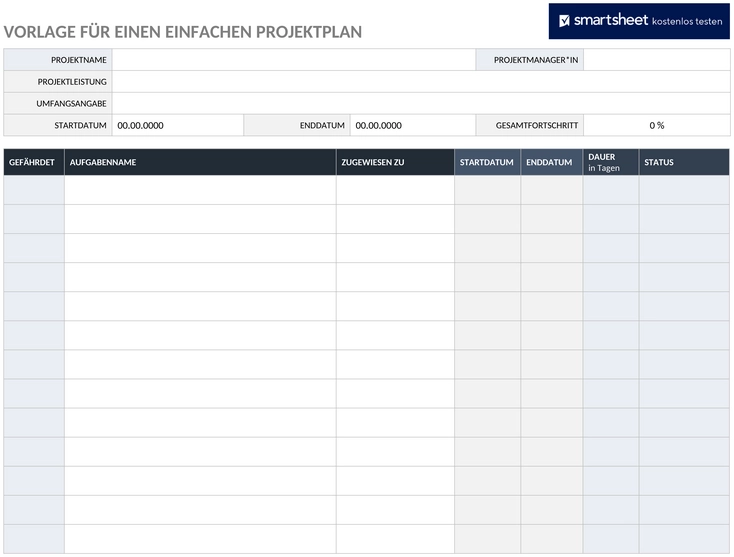The image size is (734, 557).
Task: Click the Smartsheet checkmark logo icon
Action: (564, 21)
